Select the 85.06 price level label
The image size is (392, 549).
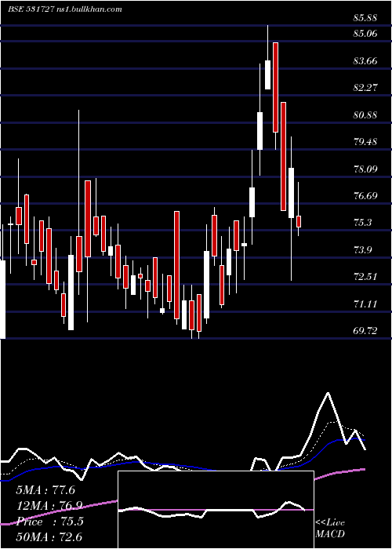(x=365, y=34)
